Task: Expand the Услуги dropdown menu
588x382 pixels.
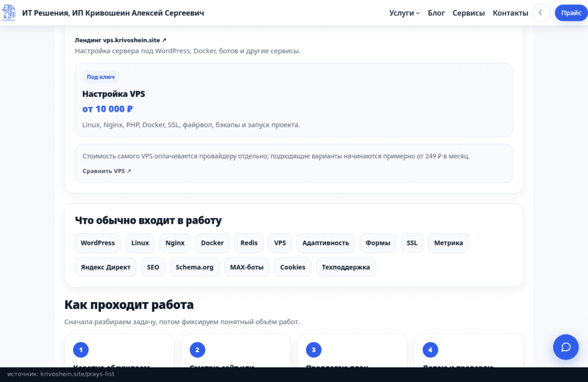Action: (404, 13)
